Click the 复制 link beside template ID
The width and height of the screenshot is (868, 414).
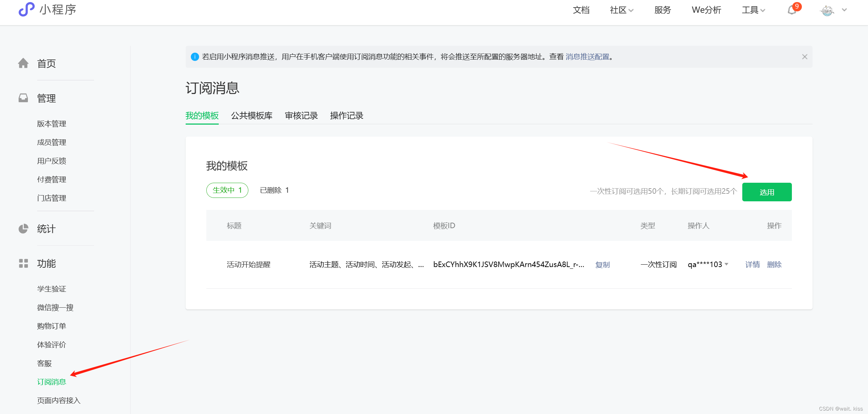tap(602, 265)
